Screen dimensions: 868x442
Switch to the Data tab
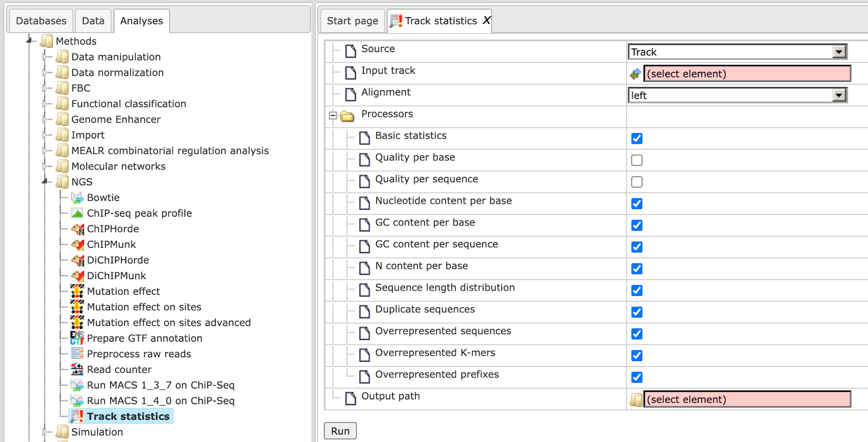pyautogui.click(x=93, y=21)
